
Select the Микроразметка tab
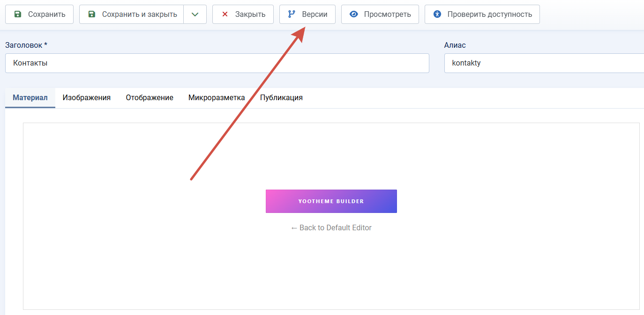point(217,98)
